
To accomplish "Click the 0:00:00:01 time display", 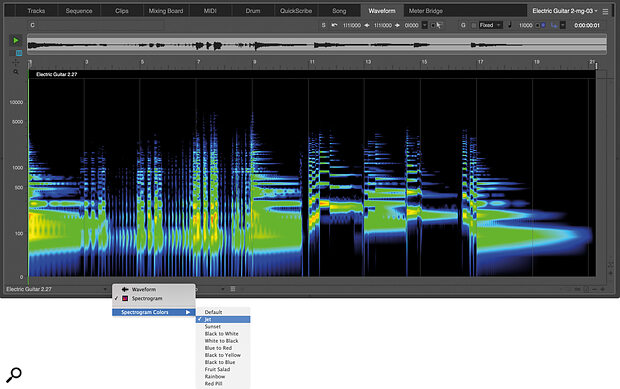I will point(587,25).
